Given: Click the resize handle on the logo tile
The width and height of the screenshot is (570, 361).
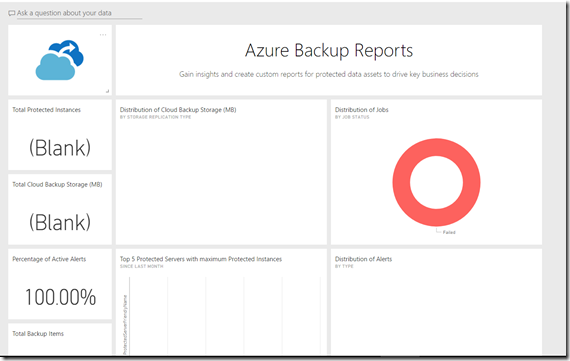Looking at the screenshot, I should (x=107, y=91).
